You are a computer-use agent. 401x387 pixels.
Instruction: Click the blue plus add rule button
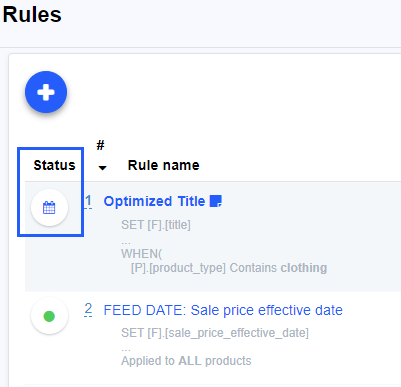pyautogui.click(x=46, y=92)
